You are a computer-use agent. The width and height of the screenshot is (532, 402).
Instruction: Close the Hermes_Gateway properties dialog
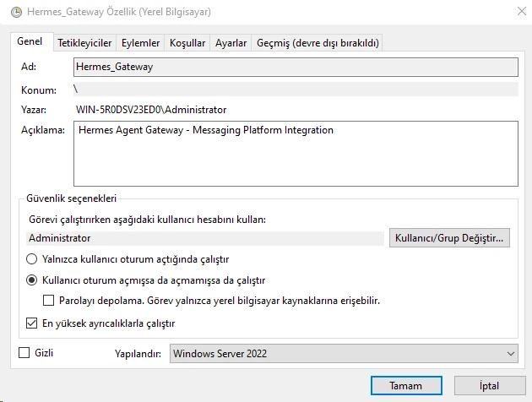point(522,11)
